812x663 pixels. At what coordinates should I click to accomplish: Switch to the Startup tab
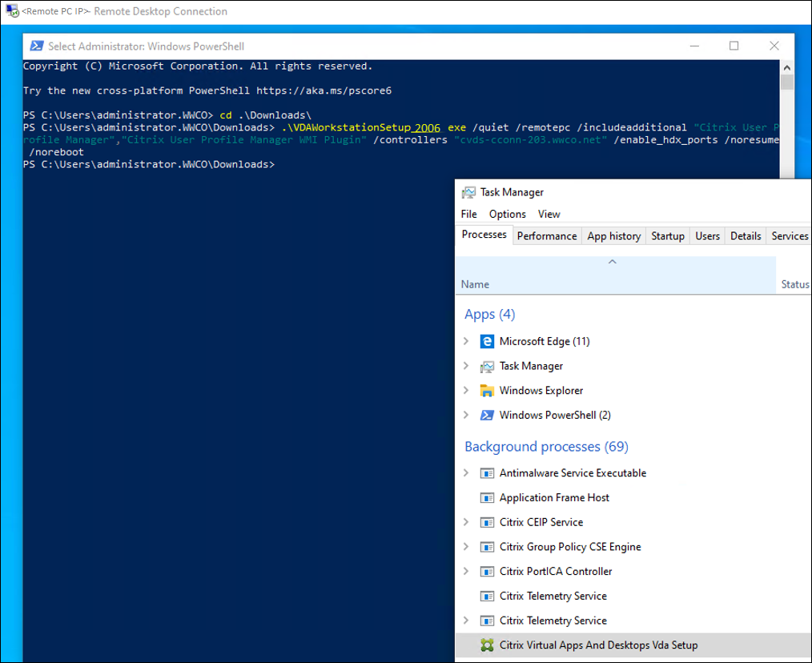point(668,236)
